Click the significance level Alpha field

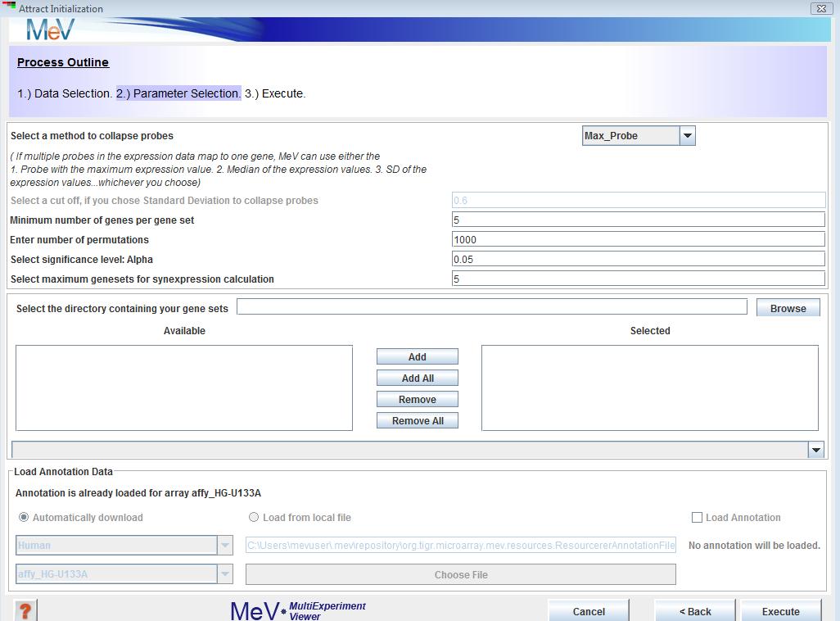click(x=638, y=259)
